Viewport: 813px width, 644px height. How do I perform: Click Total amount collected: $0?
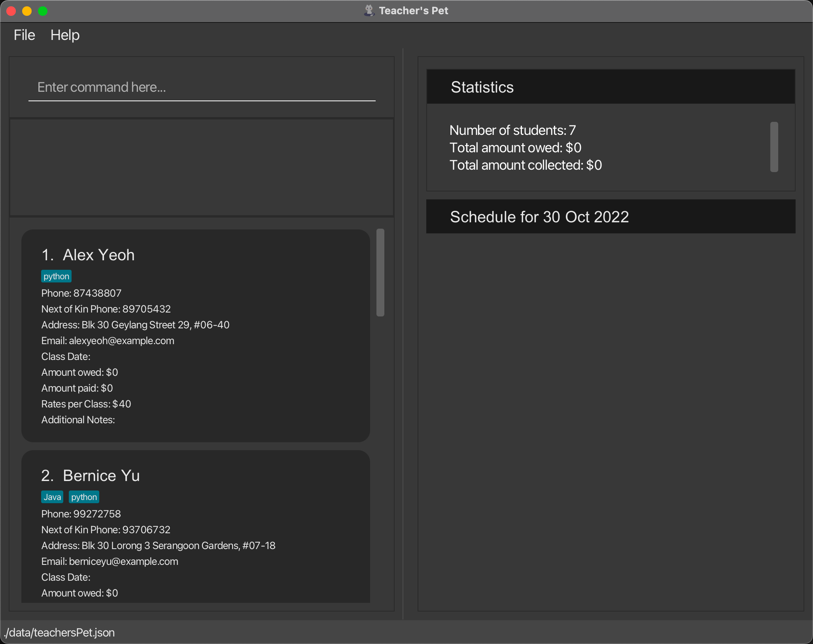[x=526, y=165]
